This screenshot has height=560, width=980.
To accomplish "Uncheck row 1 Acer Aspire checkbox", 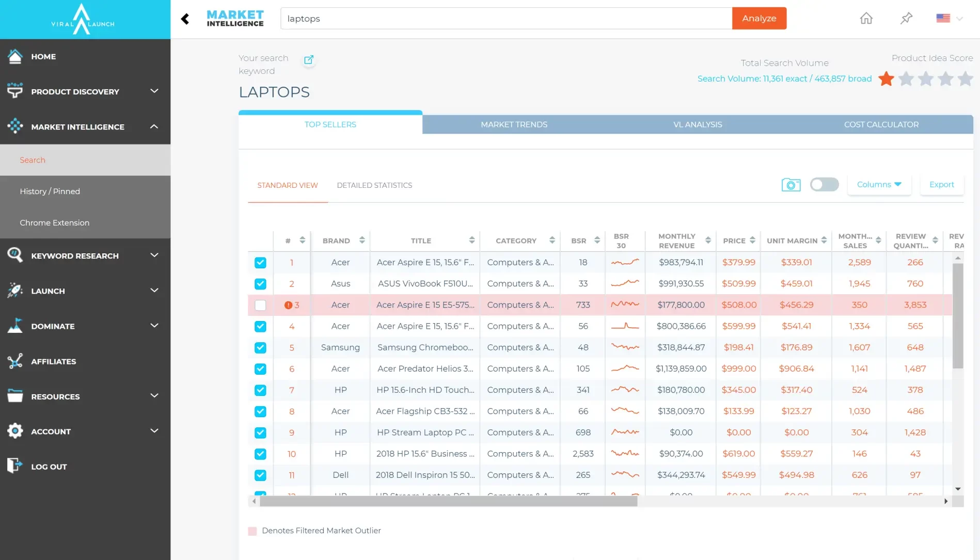I will tap(260, 263).
